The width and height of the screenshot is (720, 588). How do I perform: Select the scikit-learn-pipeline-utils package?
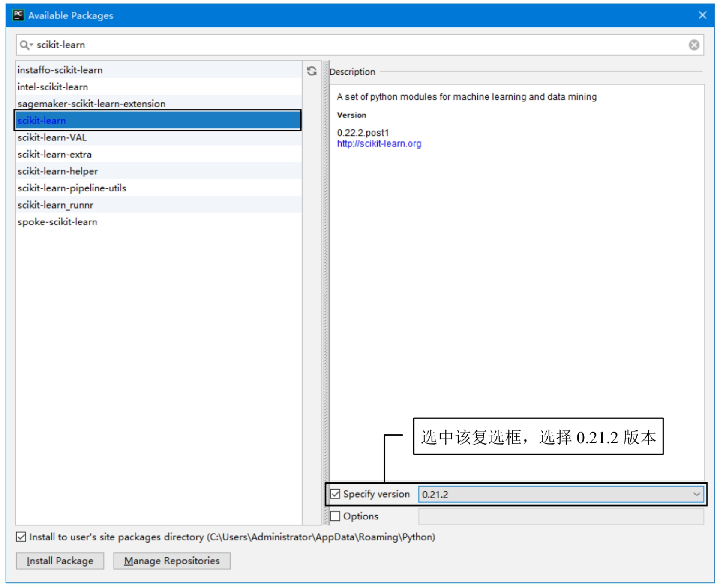[71, 188]
